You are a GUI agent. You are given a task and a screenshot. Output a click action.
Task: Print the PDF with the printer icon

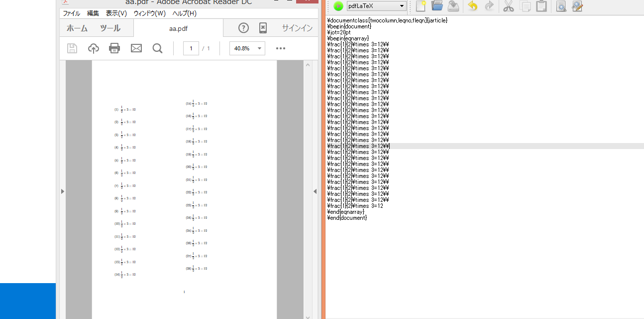pyautogui.click(x=114, y=48)
